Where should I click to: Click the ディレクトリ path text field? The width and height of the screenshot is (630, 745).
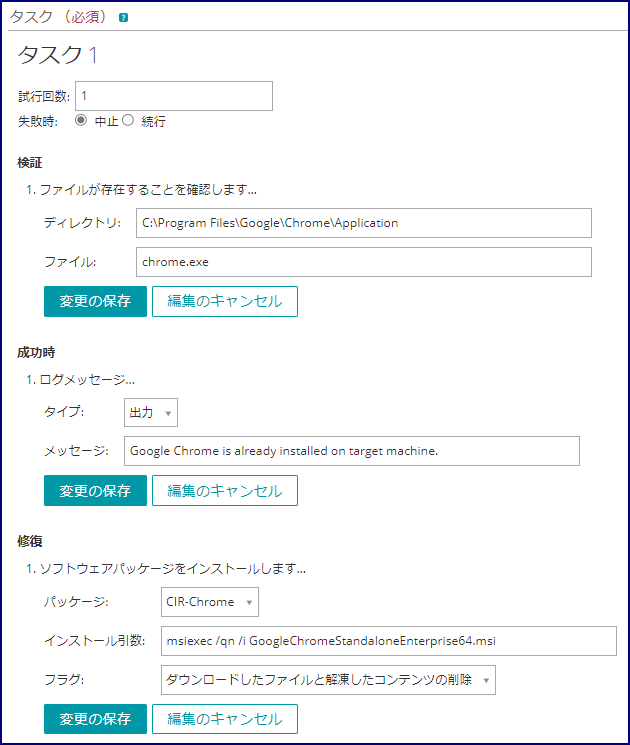coord(364,223)
